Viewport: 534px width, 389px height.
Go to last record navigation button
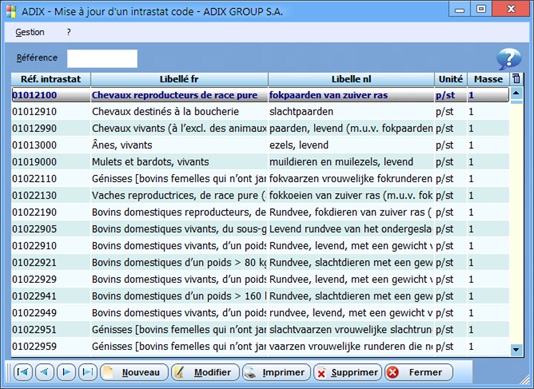pos(88,372)
